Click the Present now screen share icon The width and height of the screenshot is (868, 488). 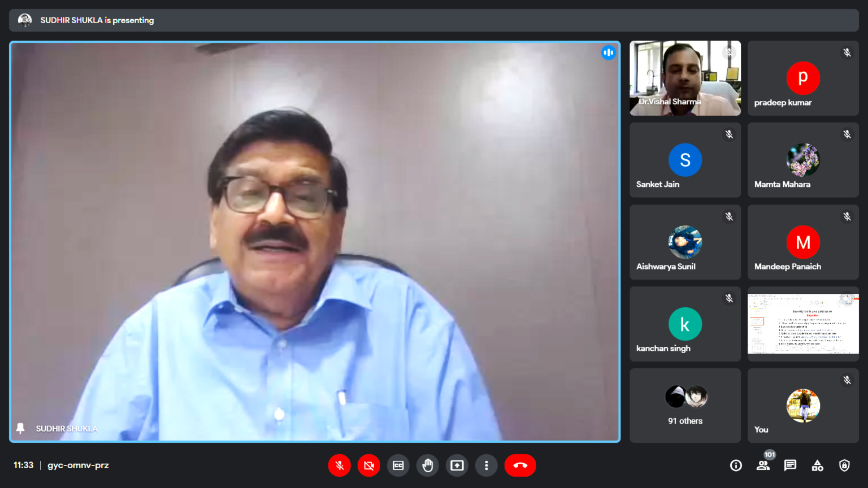point(457,465)
